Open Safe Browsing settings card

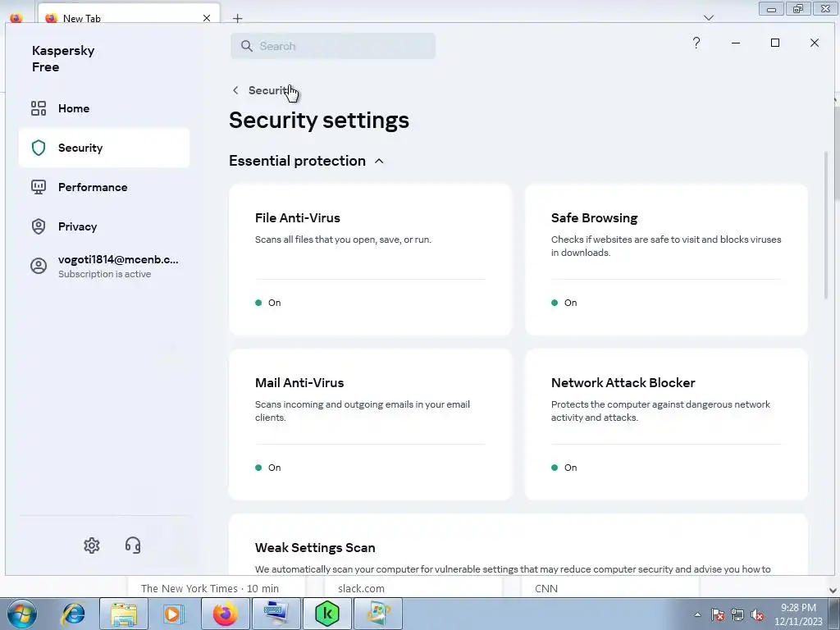(666, 260)
